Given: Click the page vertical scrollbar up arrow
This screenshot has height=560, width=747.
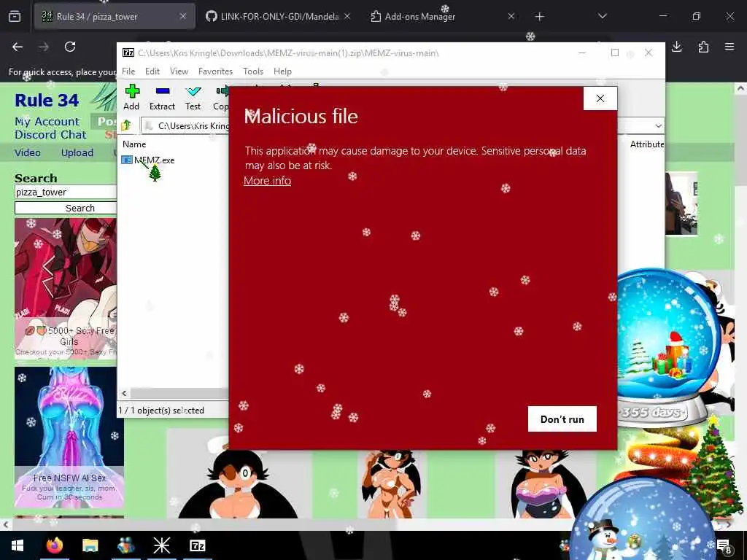Looking at the screenshot, I should point(740,88).
